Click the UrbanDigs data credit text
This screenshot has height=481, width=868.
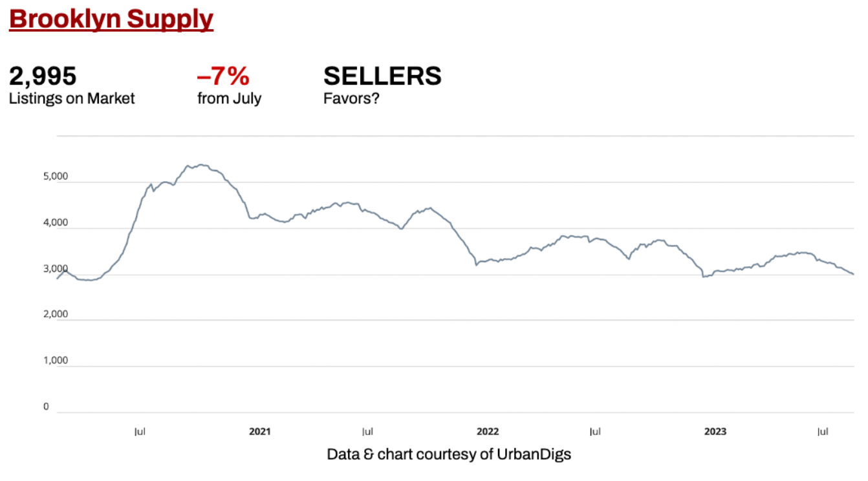[x=449, y=454]
